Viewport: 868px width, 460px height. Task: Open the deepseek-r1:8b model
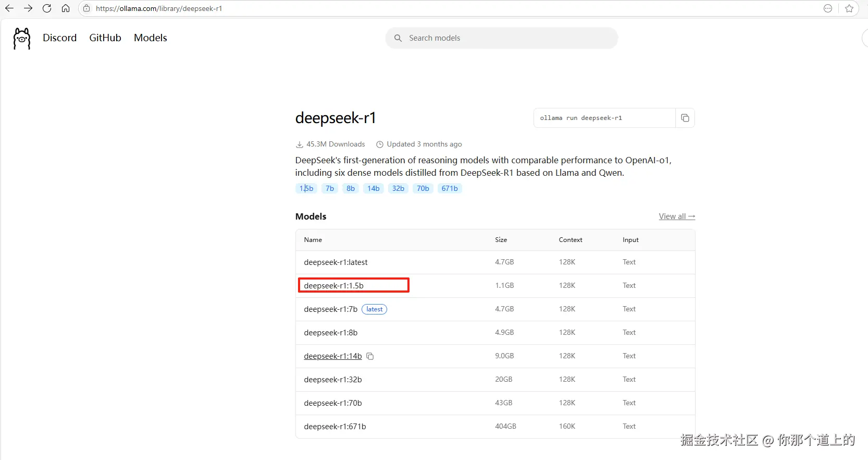point(330,333)
